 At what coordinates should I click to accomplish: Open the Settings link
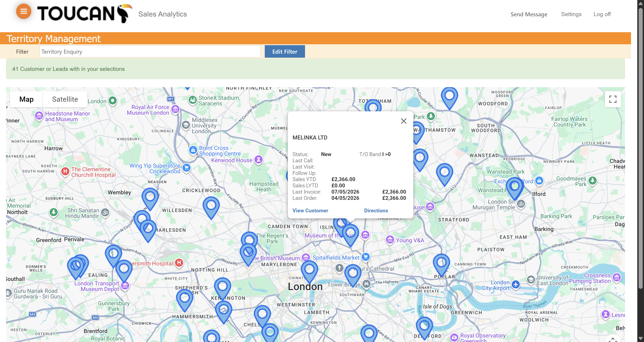click(x=571, y=14)
